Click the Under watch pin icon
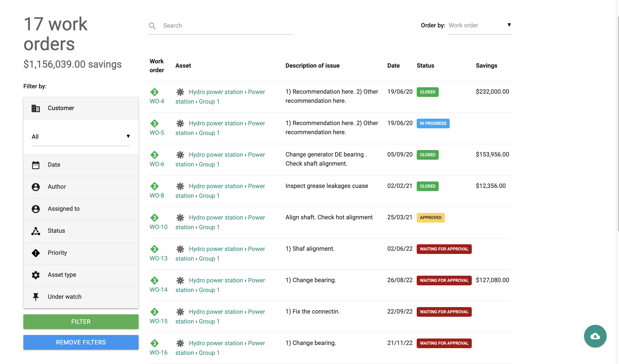The width and height of the screenshot is (619, 364). coord(35,296)
